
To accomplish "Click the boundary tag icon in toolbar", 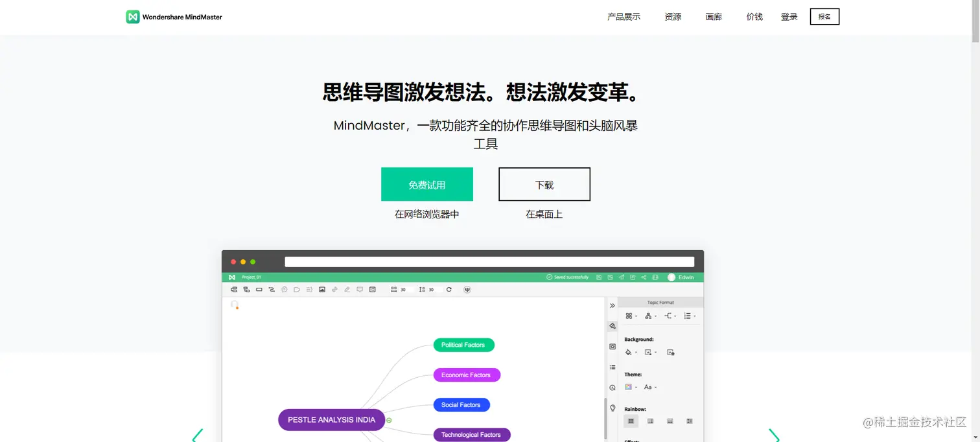I will point(297,290).
